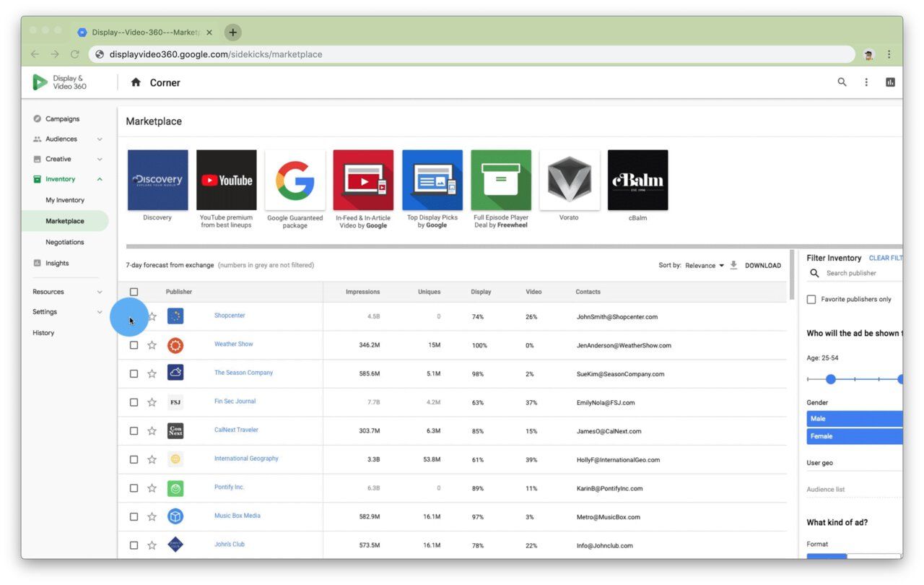Click the Weather Show publisher logo

pos(175,345)
